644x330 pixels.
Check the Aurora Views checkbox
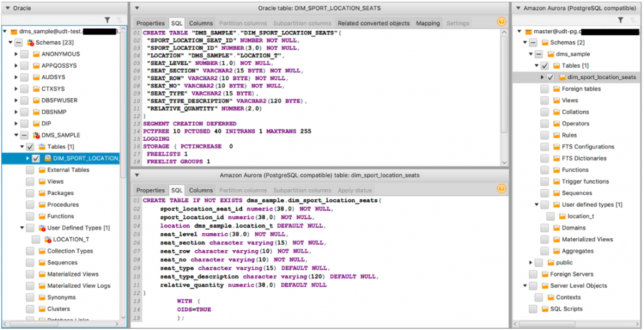[x=545, y=100]
